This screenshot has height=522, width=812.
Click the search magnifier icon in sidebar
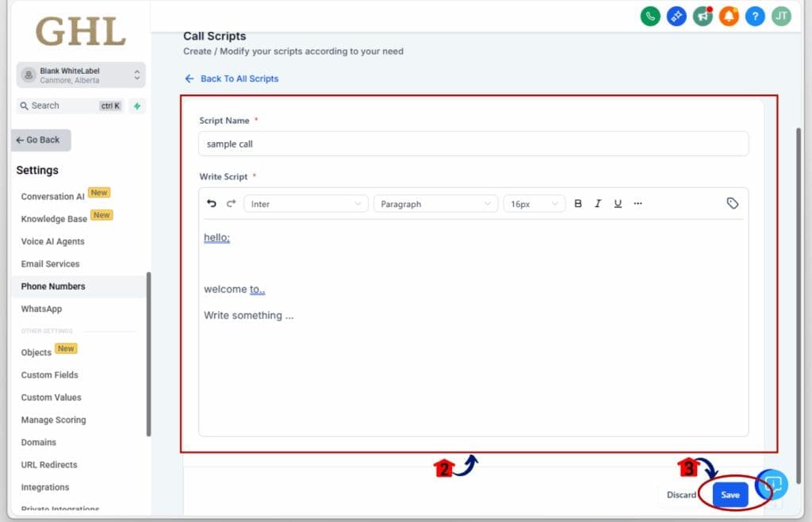pos(24,106)
